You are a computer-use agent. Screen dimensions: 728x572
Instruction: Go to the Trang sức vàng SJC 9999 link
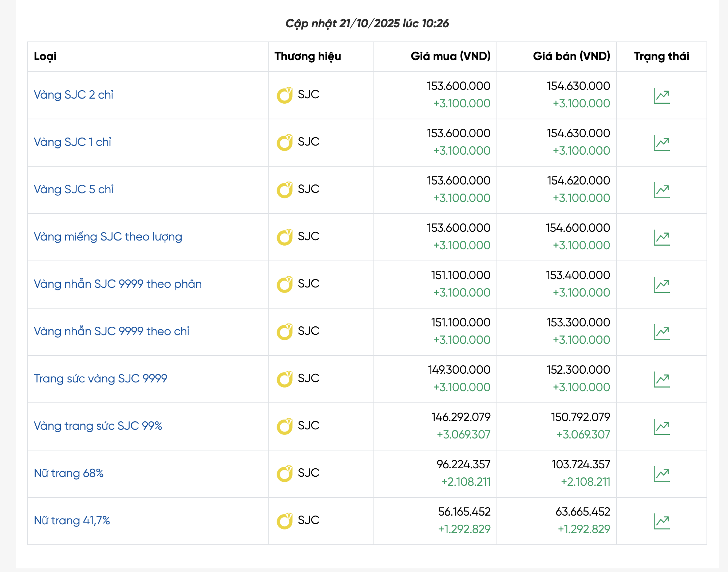(x=100, y=378)
